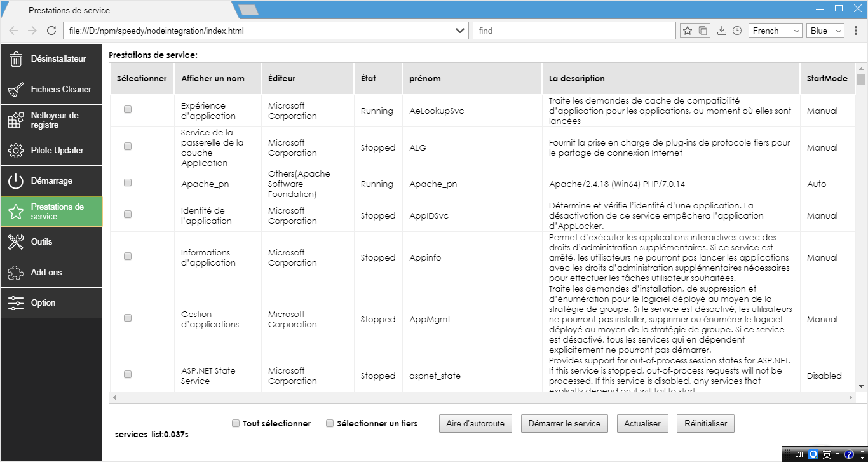
Task: Open the history clock icon
Action: tap(737, 31)
